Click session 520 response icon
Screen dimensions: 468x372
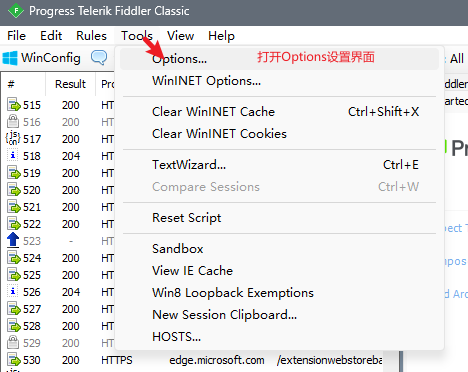pyautogui.click(x=14, y=189)
